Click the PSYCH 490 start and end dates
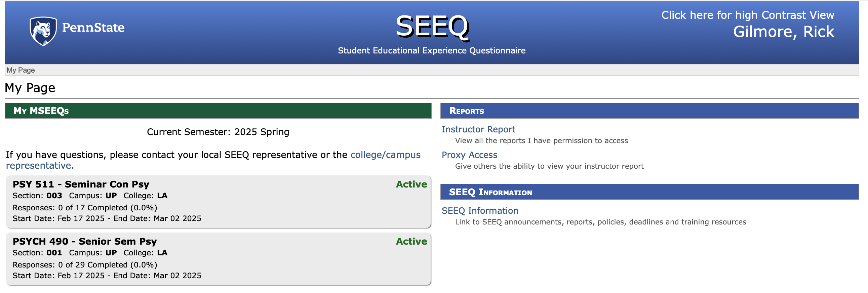This screenshot has height=293, width=868. pos(107,276)
